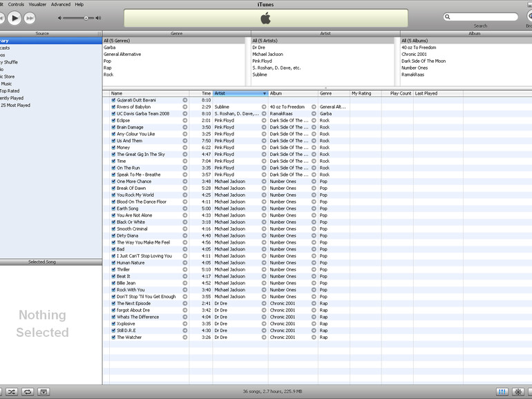Open the Help menu
The width and height of the screenshot is (532, 399).
[x=79, y=4]
